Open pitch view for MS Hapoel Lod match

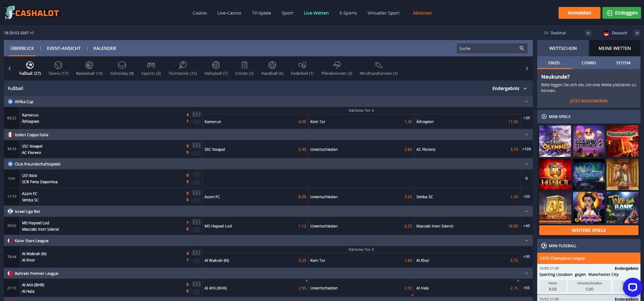[197, 222]
